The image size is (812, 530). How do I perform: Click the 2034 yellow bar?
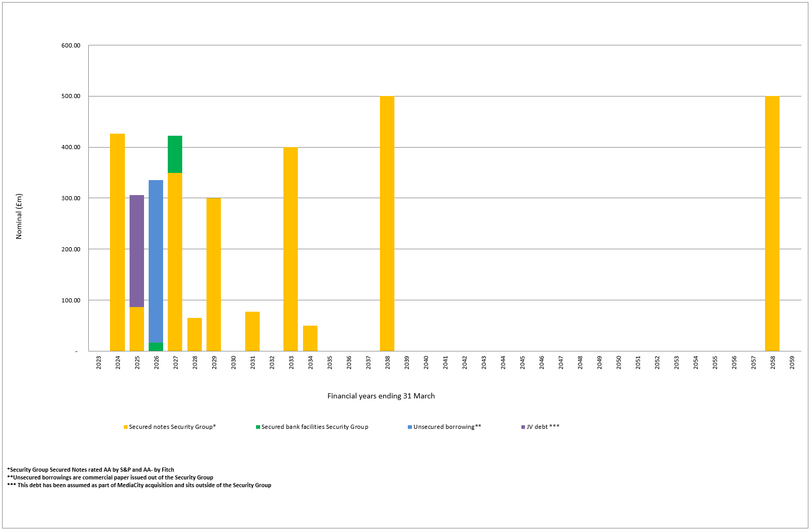tap(310, 338)
